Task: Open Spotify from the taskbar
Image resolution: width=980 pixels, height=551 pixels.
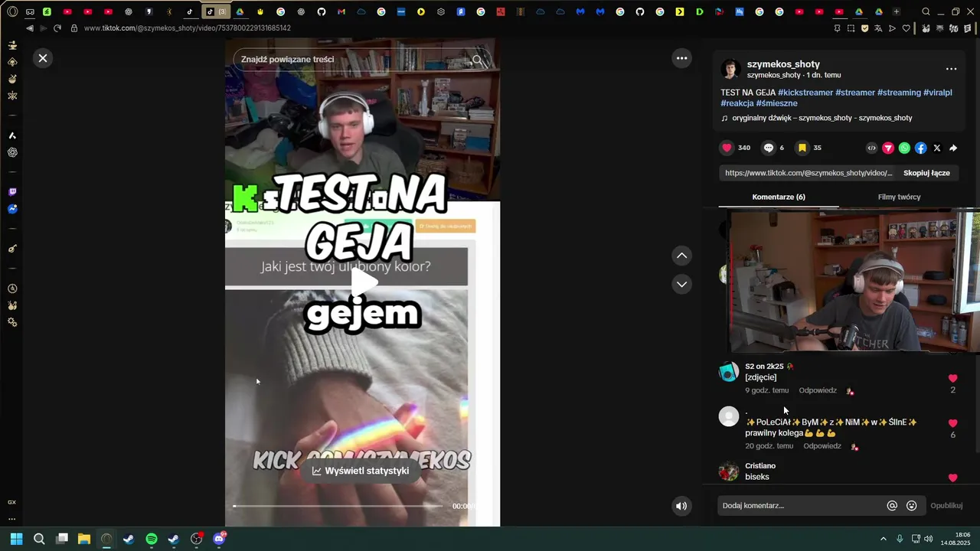Action: pyautogui.click(x=152, y=539)
